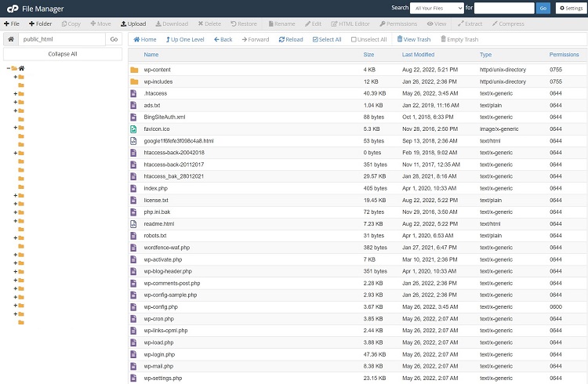The width and height of the screenshot is (588, 384).
Task: Click the blue search Go button
Action: click(x=543, y=8)
